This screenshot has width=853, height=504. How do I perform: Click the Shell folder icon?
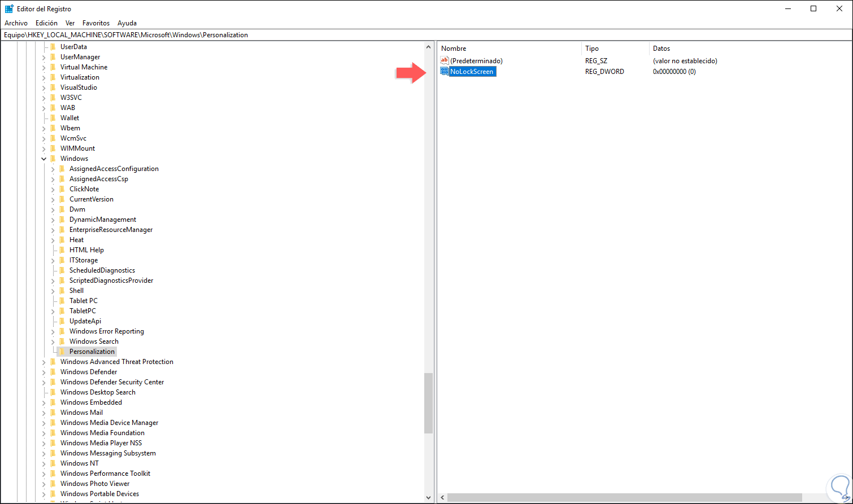tap(62, 291)
